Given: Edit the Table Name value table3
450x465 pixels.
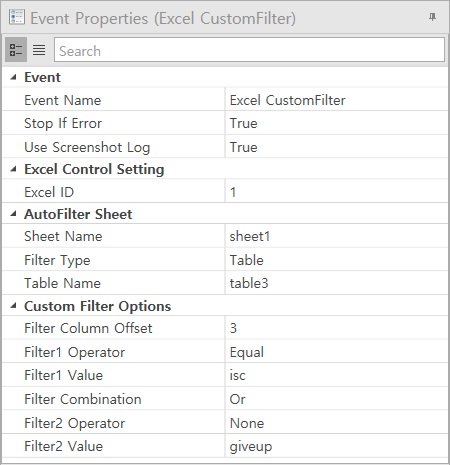Looking at the screenshot, I should click(336, 283).
